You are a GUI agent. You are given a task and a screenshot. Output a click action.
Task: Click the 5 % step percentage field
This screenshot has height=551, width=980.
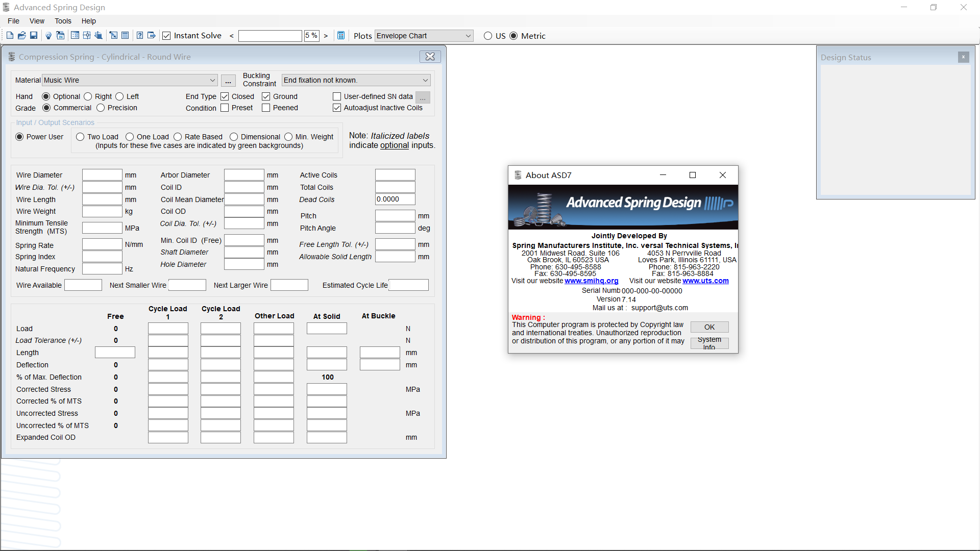[x=311, y=36]
